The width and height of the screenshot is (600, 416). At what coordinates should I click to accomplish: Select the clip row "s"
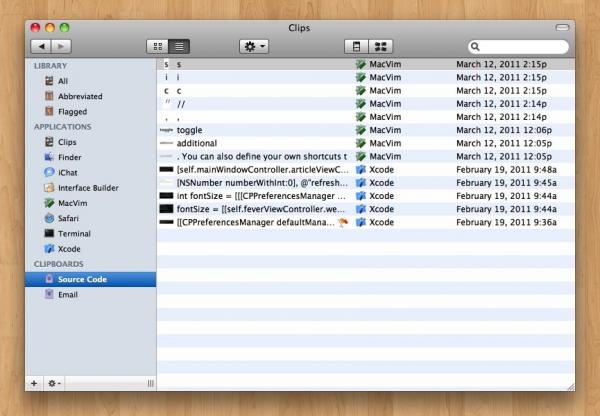(x=366, y=64)
